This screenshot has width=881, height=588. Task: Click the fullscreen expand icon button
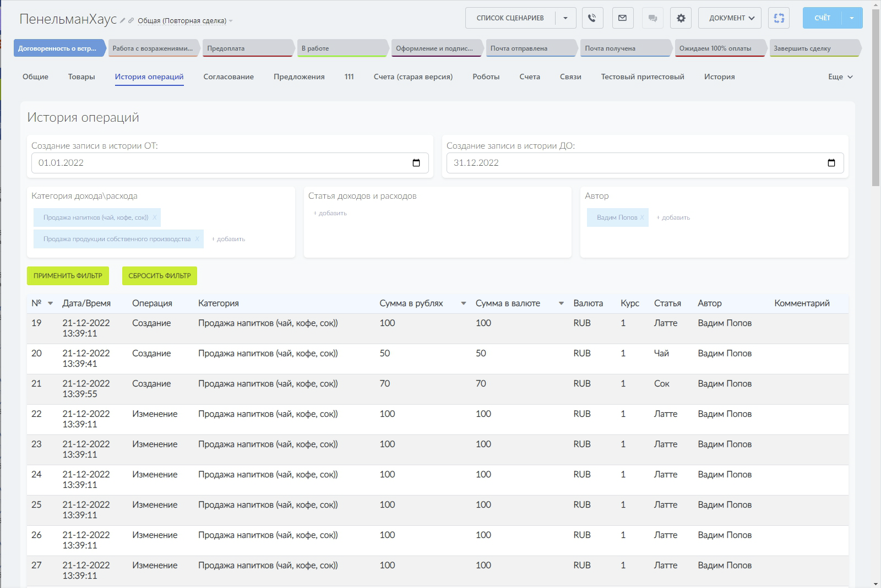point(779,18)
